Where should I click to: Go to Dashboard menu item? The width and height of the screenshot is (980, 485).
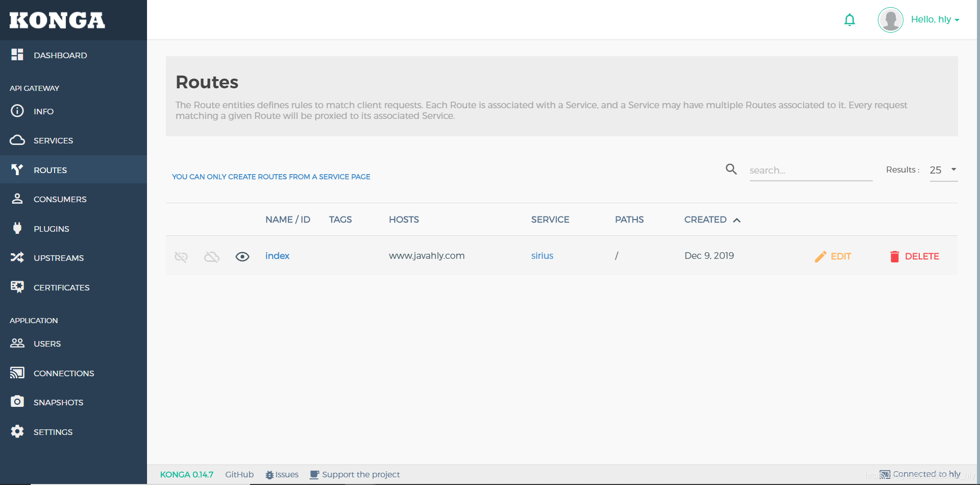(73, 55)
